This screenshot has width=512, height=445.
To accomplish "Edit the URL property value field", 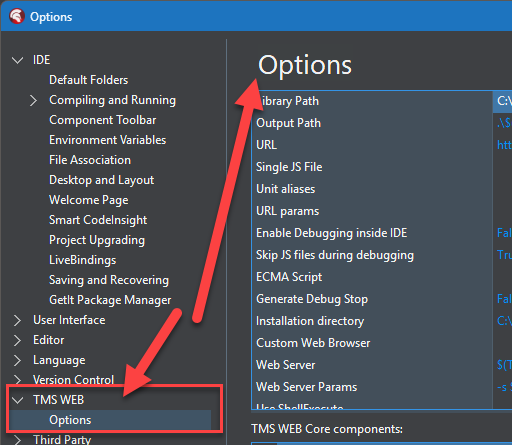I will click(503, 145).
